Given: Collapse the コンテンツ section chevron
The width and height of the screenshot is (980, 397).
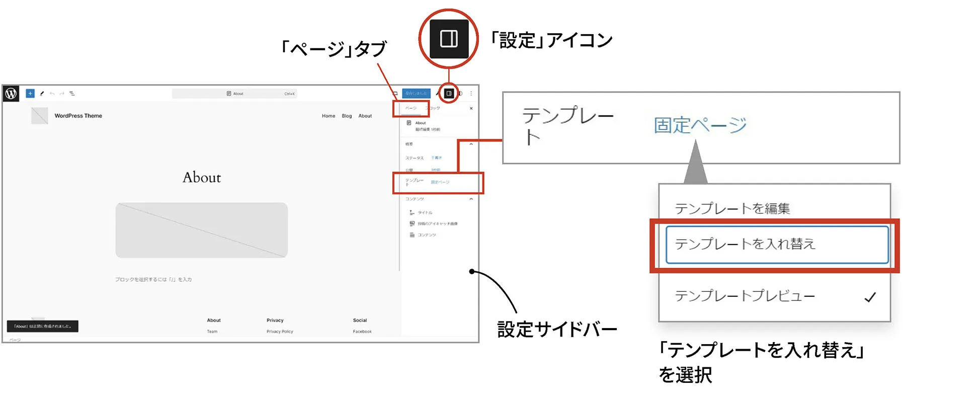Looking at the screenshot, I should click(471, 199).
